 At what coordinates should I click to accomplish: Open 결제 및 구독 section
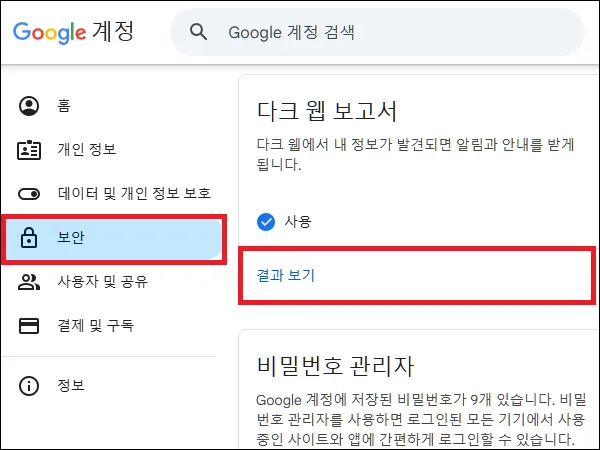tap(95, 326)
